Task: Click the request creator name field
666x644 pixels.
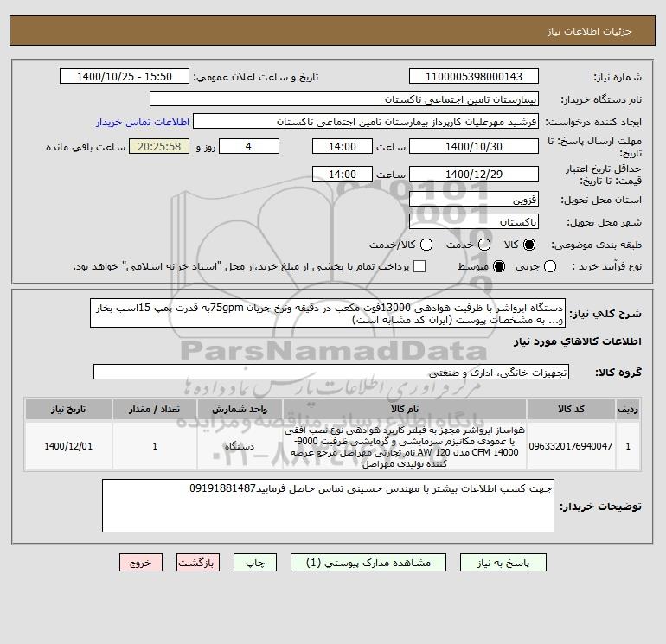Action: pos(366,121)
